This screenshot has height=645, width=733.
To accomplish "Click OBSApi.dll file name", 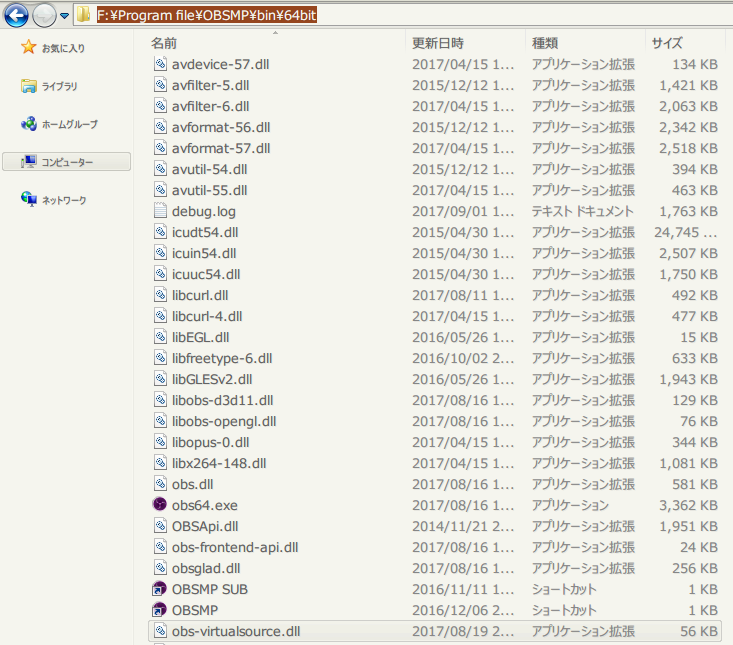I will [205, 527].
